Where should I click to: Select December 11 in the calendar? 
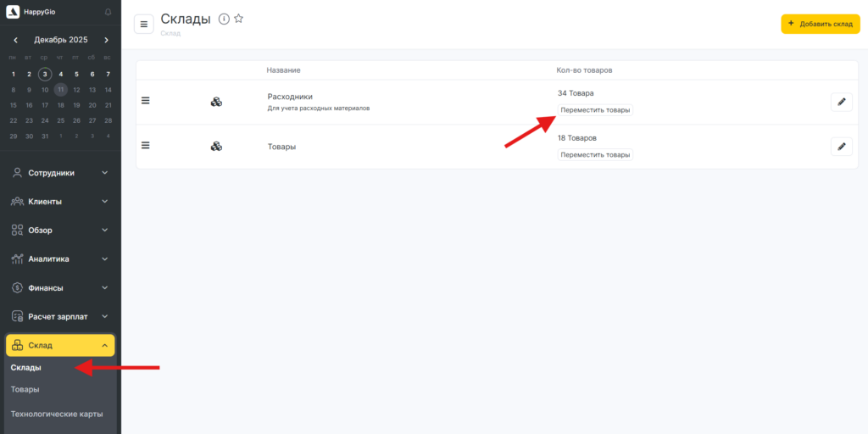click(61, 89)
